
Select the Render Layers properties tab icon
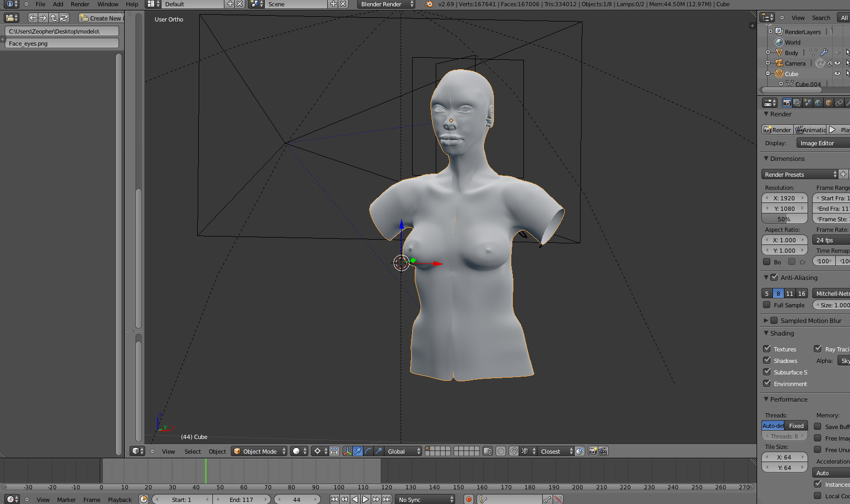797,103
